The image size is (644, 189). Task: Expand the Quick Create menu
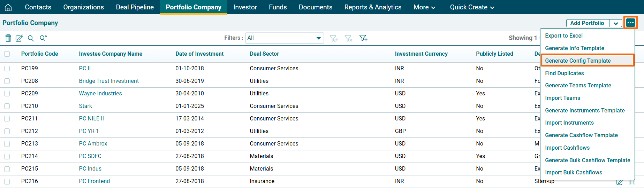point(472,7)
